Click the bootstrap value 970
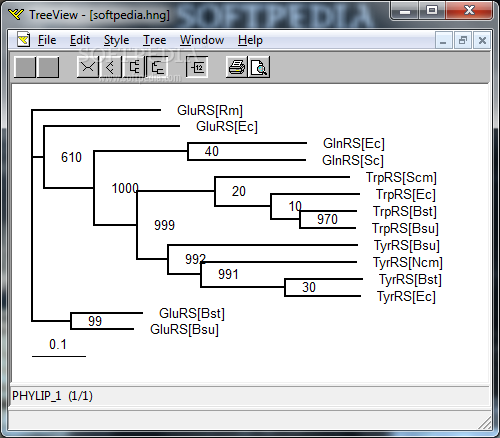The height and width of the screenshot is (438, 500). (327, 219)
